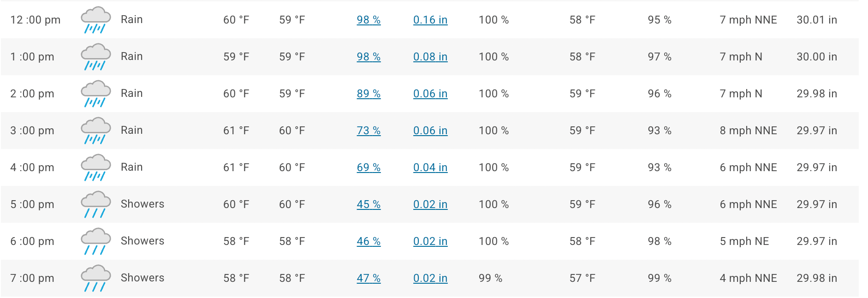Click the 47 % precipitation chance link
Image resolution: width=868 pixels, height=298 pixels.
369,278
